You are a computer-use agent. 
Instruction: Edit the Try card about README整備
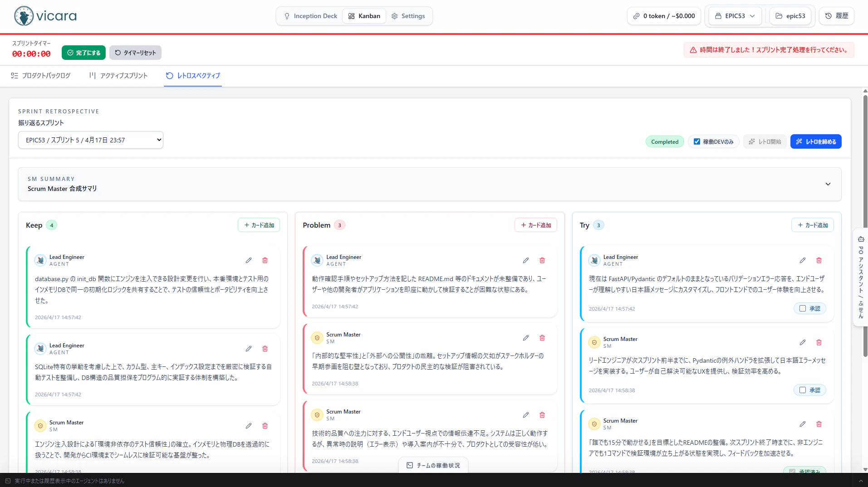[803, 424]
